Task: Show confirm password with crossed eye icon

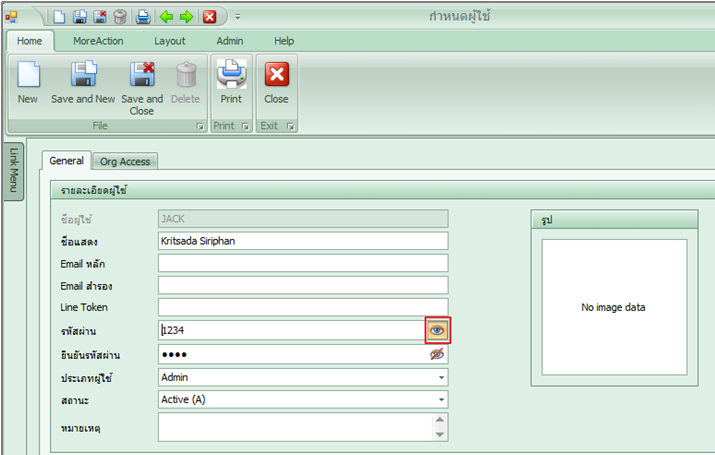Action: pyautogui.click(x=437, y=354)
